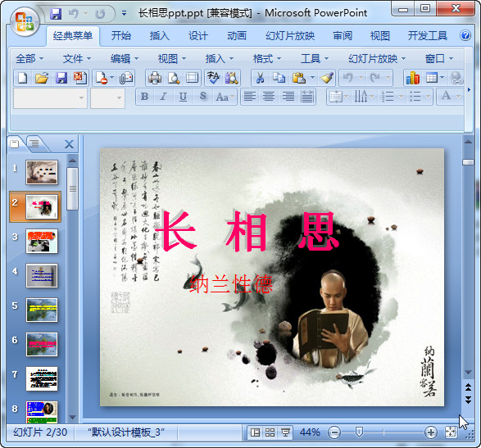Image resolution: width=481 pixels, height=448 pixels.
Task: Click the zoom slider handle
Action: coord(359,432)
